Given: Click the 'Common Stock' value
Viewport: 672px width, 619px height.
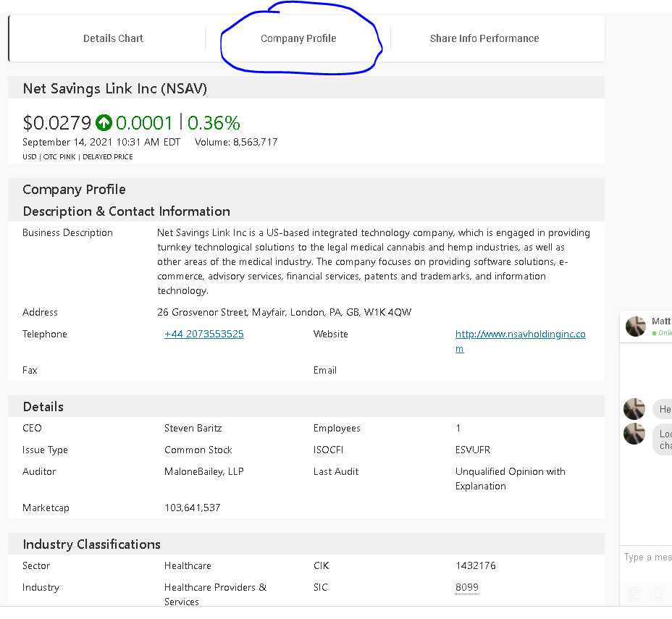Looking at the screenshot, I should coord(198,450).
